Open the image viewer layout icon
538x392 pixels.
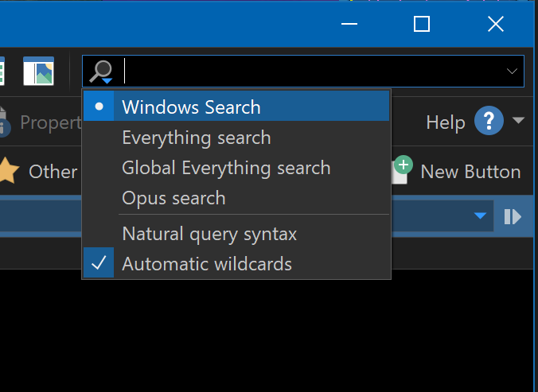(38, 71)
